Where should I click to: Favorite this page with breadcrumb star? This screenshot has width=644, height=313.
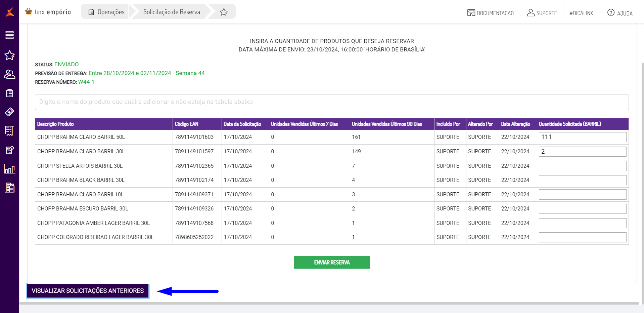pyautogui.click(x=224, y=12)
